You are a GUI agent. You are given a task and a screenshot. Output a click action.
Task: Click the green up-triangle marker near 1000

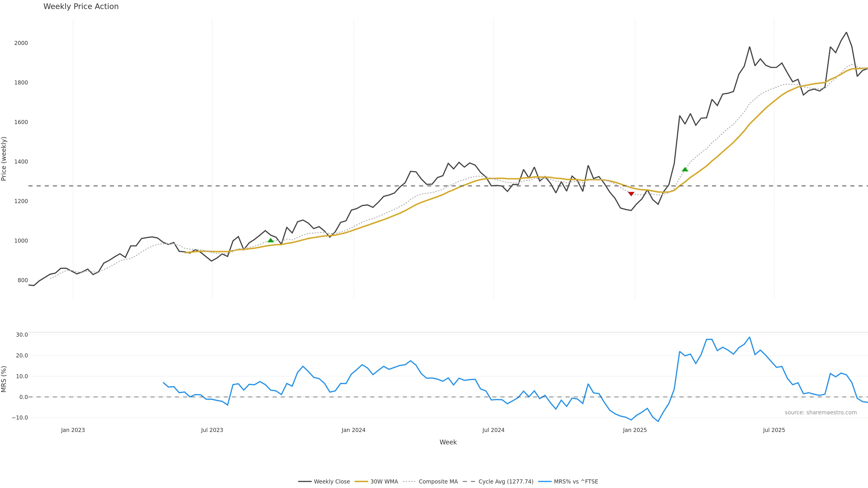(271, 240)
